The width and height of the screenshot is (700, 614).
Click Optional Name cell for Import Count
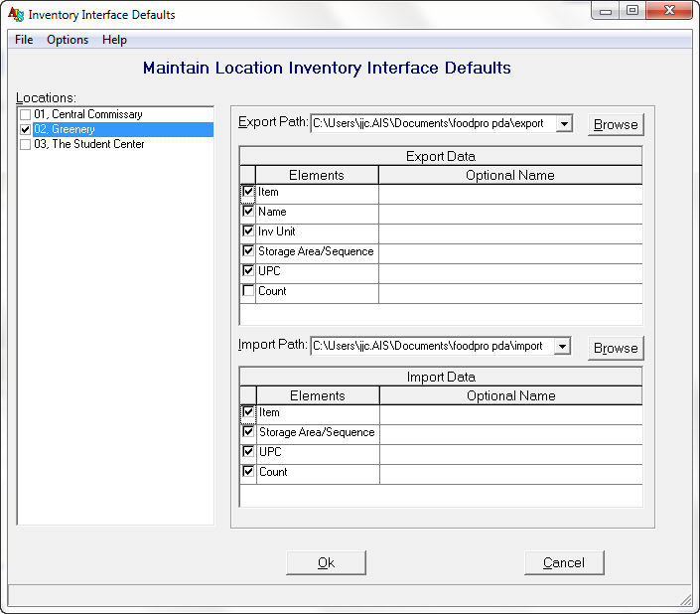(511, 474)
